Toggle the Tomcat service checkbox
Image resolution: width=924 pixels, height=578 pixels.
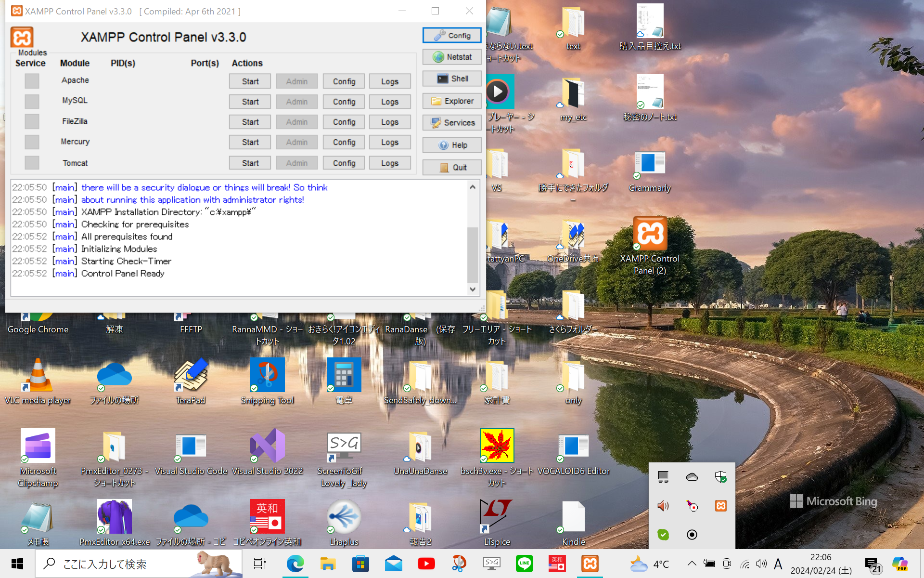pyautogui.click(x=32, y=163)
